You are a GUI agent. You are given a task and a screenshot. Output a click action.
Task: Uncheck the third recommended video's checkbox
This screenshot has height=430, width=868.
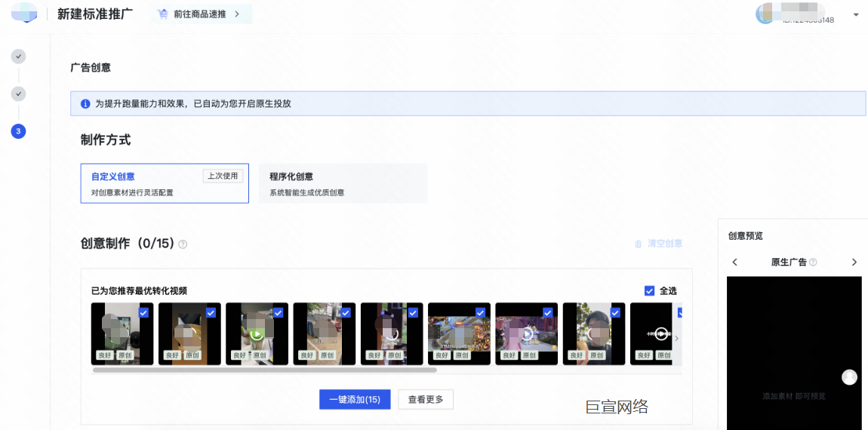(x=279, y=312)
